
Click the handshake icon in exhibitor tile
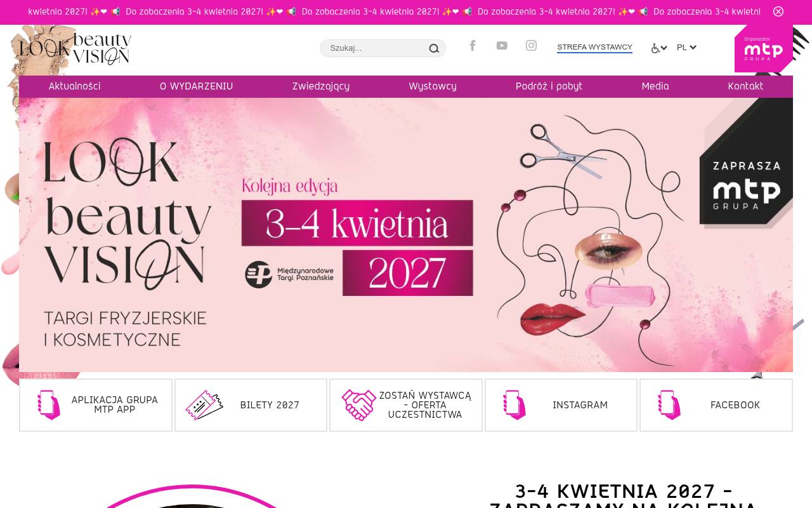[x=359, y=405]
